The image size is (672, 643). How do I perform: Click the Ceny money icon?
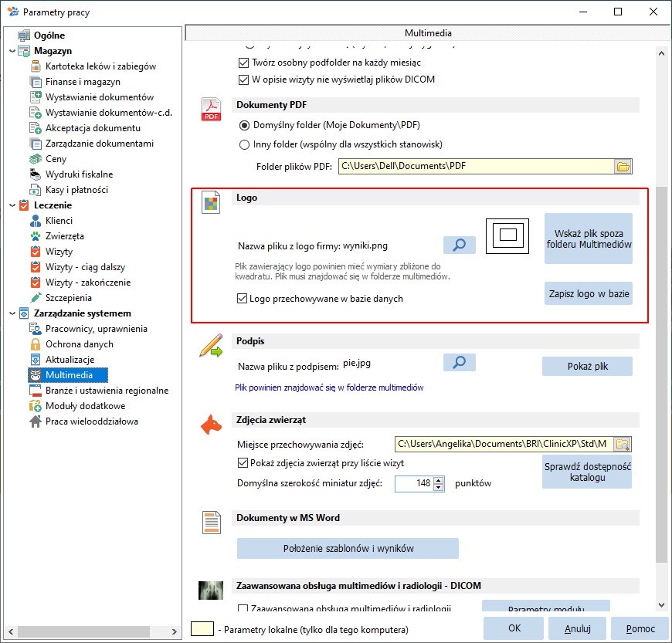click(x=36, y=159)
